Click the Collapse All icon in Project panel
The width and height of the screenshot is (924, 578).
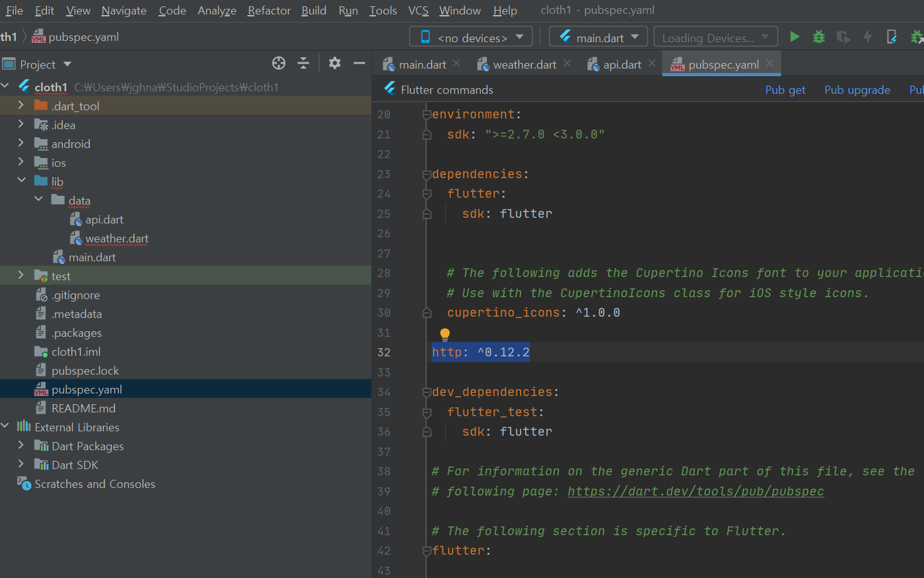point(303,63)
